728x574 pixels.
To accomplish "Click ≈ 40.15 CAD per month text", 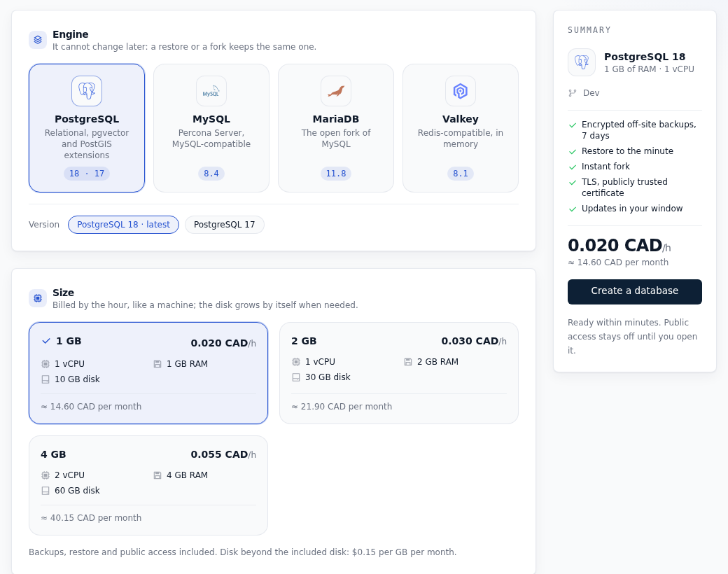I will [91, 518].
